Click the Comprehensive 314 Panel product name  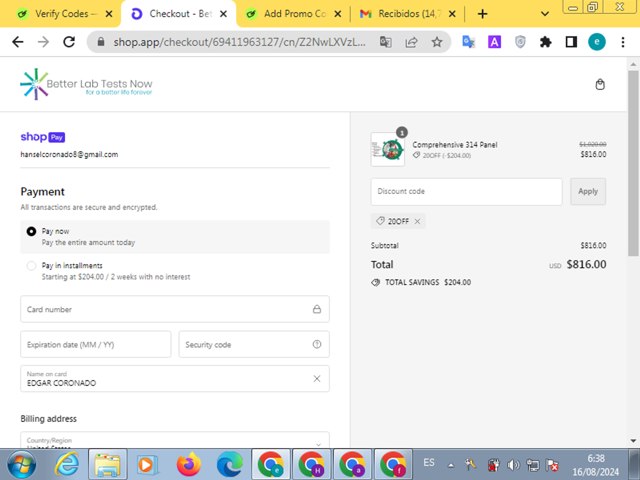coord(455,145)
